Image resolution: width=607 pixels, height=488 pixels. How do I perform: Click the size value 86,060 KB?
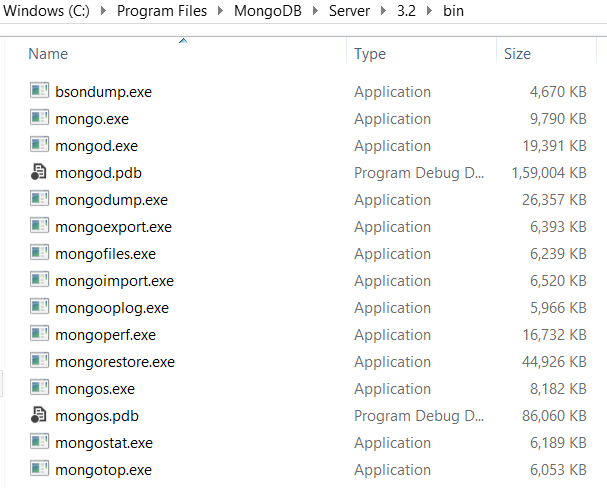[x=554, y=416]
